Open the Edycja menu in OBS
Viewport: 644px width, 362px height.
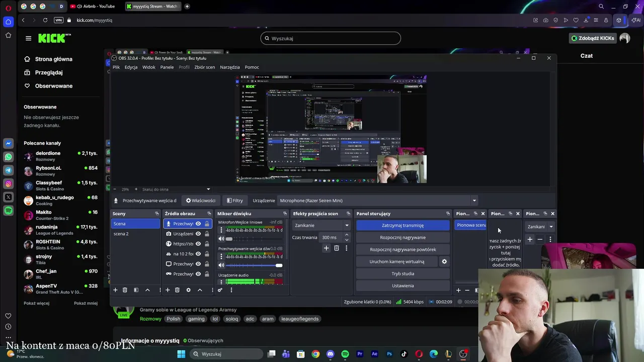[131, 67]
